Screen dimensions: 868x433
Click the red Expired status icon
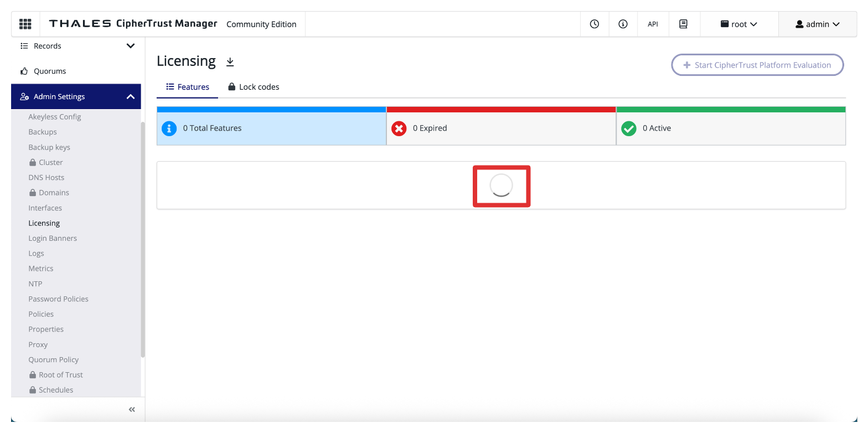pyautogui.click(x=399, y=128)
